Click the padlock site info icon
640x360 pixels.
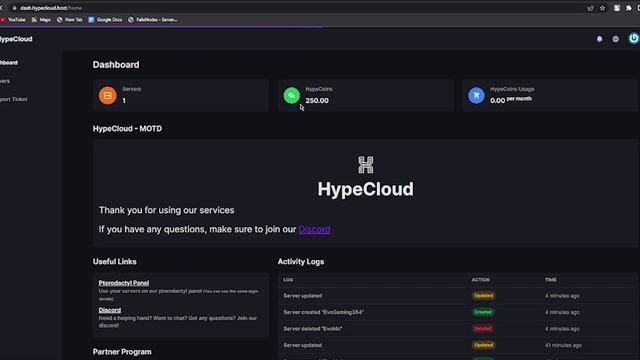[14, 8]
